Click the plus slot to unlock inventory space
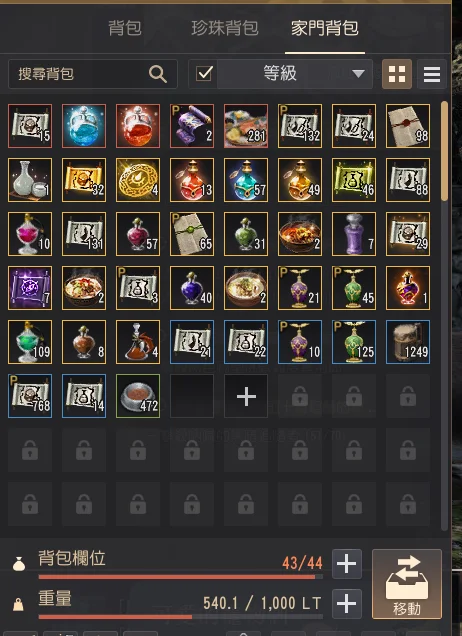462x636 pixels. pyautogui.click(x=246, y=396)
